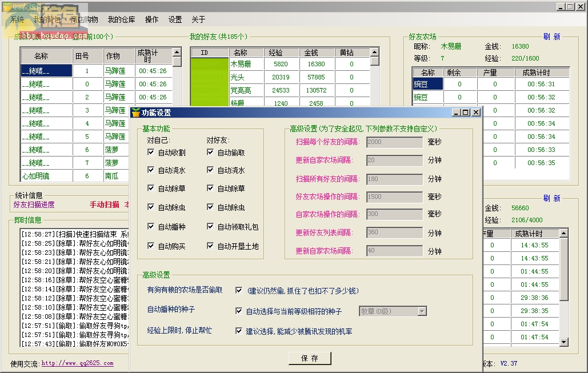The height and width of the screenshot is (373, 588).
Task: Toggle 自动除草 under 对自己
Action: coord(151,188)
